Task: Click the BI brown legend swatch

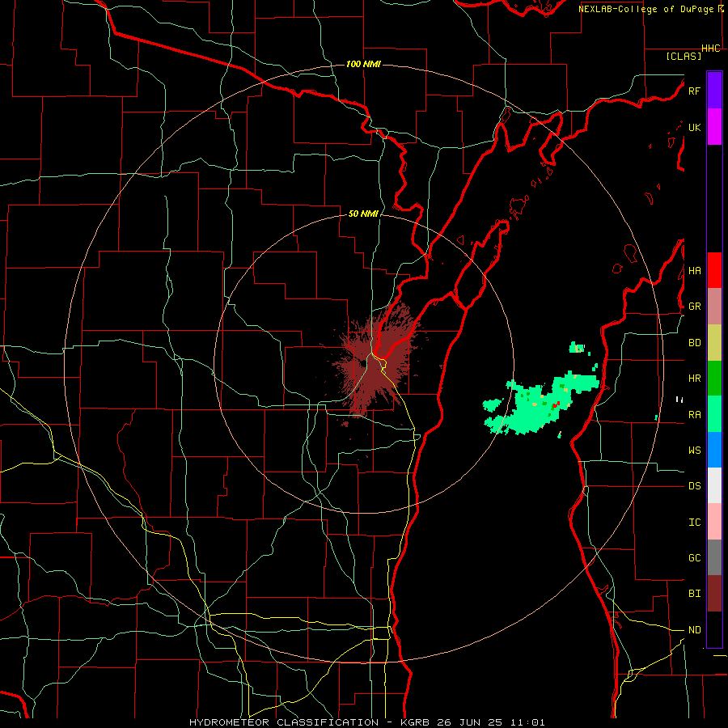Action: (714, 594)
